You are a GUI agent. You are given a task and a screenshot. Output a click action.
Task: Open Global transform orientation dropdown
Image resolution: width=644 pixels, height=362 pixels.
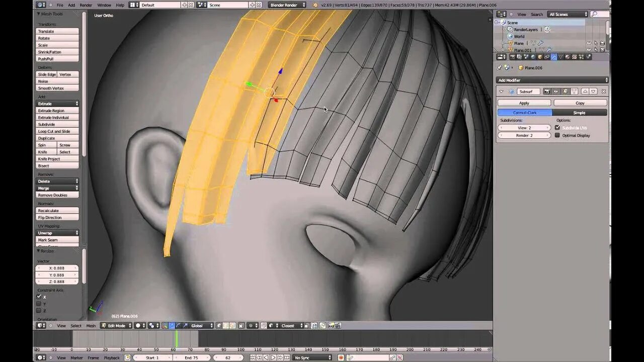[x=202, y=326]
